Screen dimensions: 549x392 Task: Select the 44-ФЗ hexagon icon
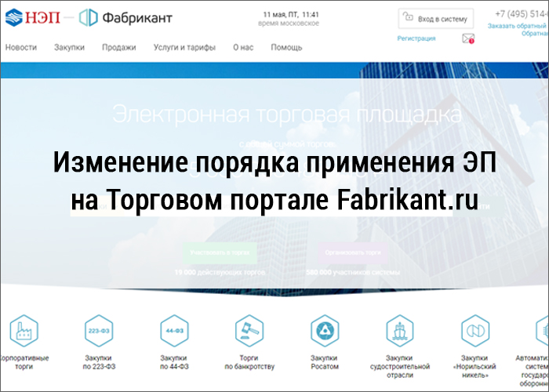(174, 330)
